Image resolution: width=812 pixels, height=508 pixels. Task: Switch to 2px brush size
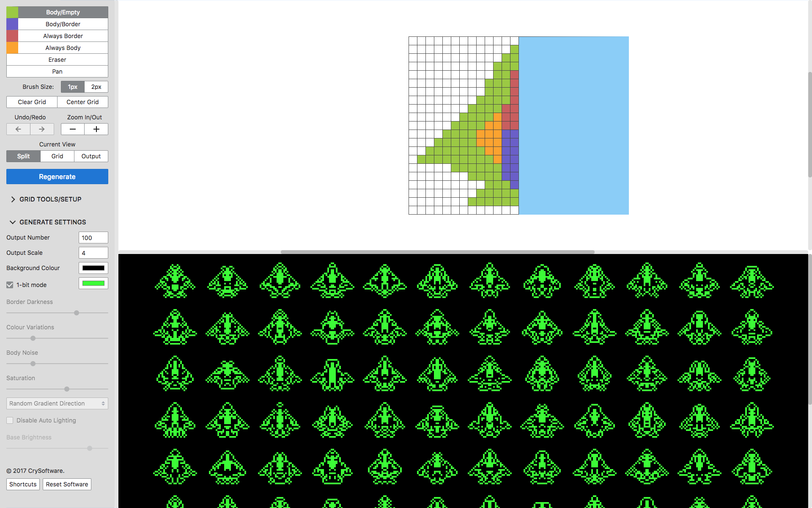95,87
